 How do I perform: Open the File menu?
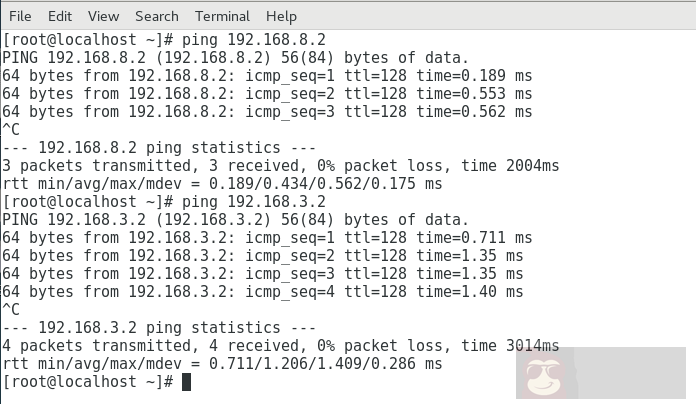20,16
